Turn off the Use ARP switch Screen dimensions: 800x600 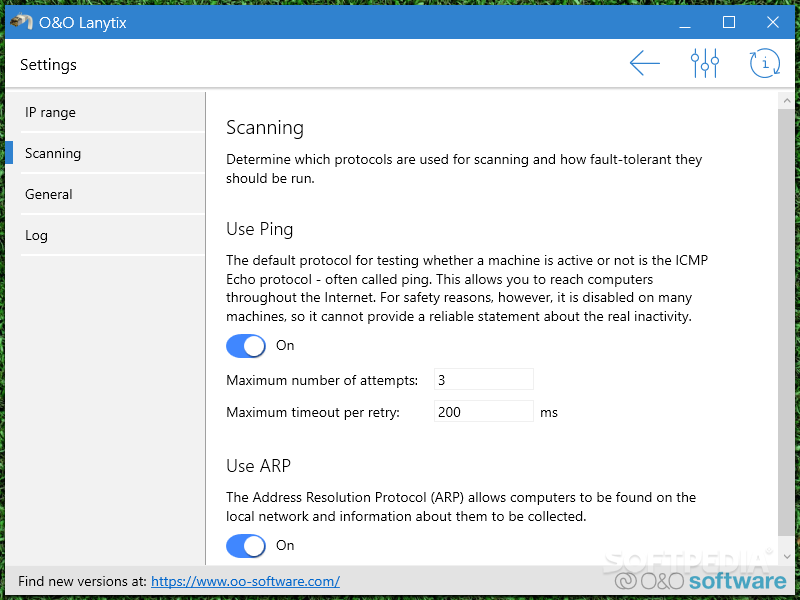click(246, 546)
